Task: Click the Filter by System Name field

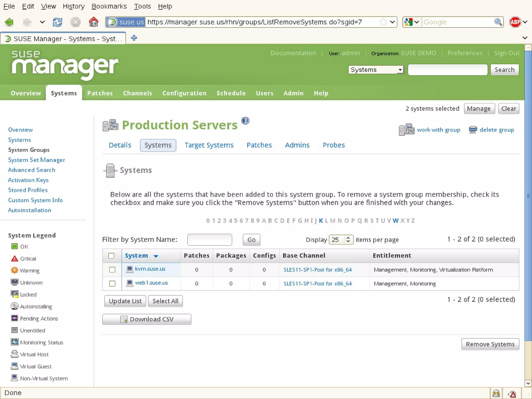Action: [x=209, y=240]
